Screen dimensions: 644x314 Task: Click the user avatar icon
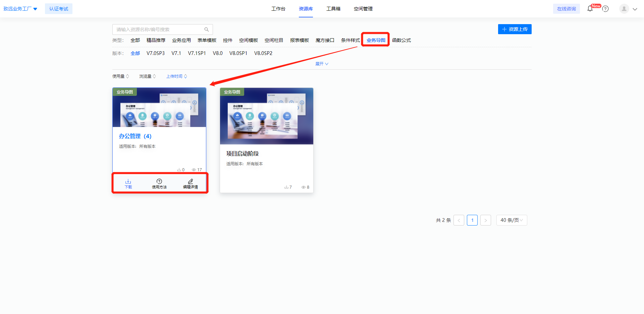click(624, 9)
